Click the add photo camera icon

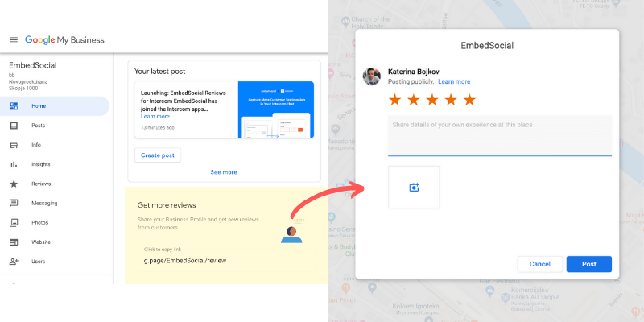click(414, 188)
